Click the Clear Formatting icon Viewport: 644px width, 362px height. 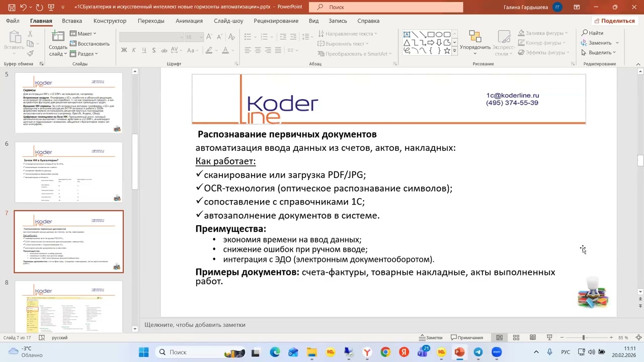pyautogui.click(x=231, y=37)
